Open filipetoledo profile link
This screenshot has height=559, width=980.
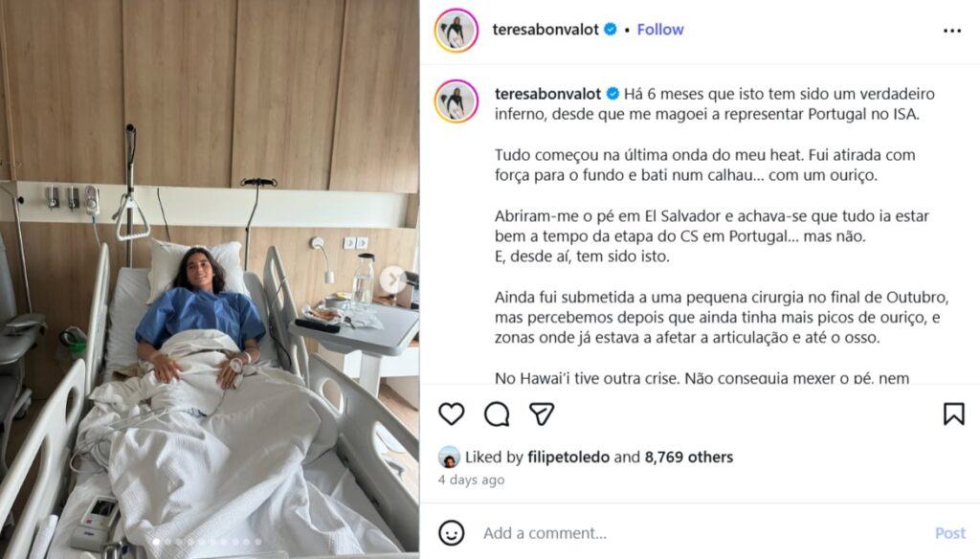pyautogui.click(x=568, y=458)
